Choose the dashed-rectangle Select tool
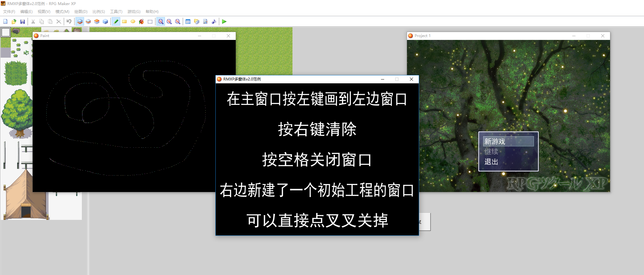644x275 pixels. click(x=150, y=22)
